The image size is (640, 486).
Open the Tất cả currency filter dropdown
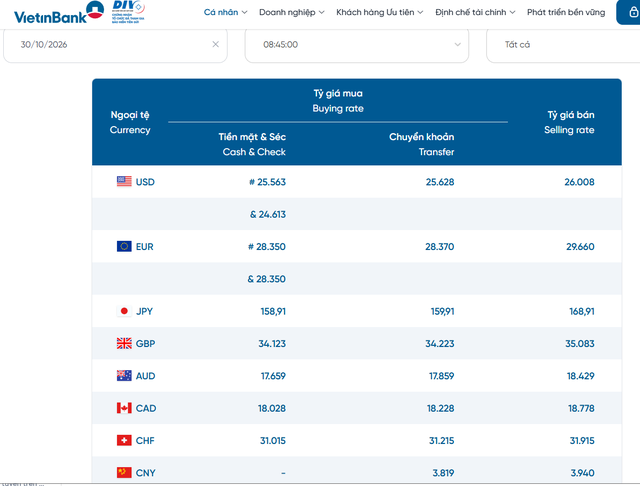pos(563,44)
